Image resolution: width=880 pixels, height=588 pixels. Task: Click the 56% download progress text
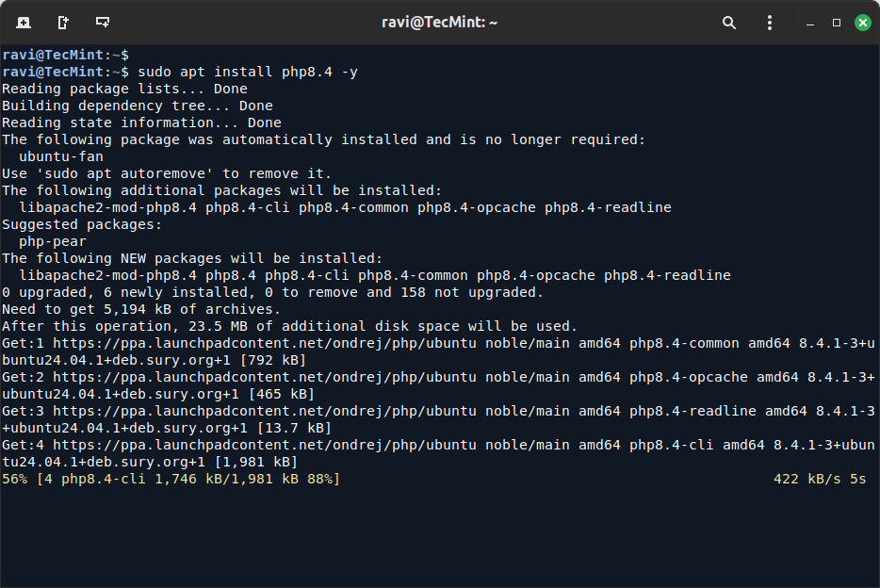(x=15, y=480)
